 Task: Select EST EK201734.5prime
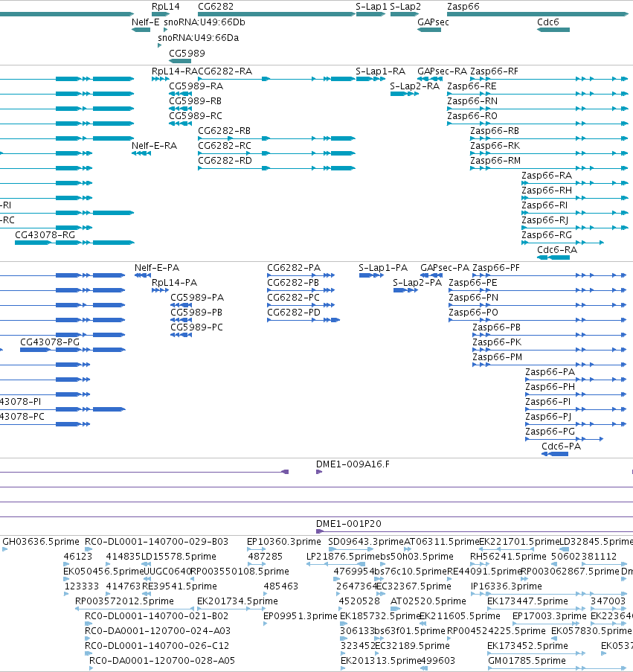[x=237, y=601]
